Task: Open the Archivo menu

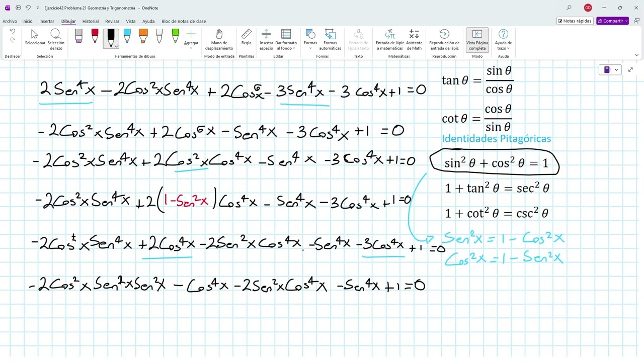Action: click(x=10, y=21)
